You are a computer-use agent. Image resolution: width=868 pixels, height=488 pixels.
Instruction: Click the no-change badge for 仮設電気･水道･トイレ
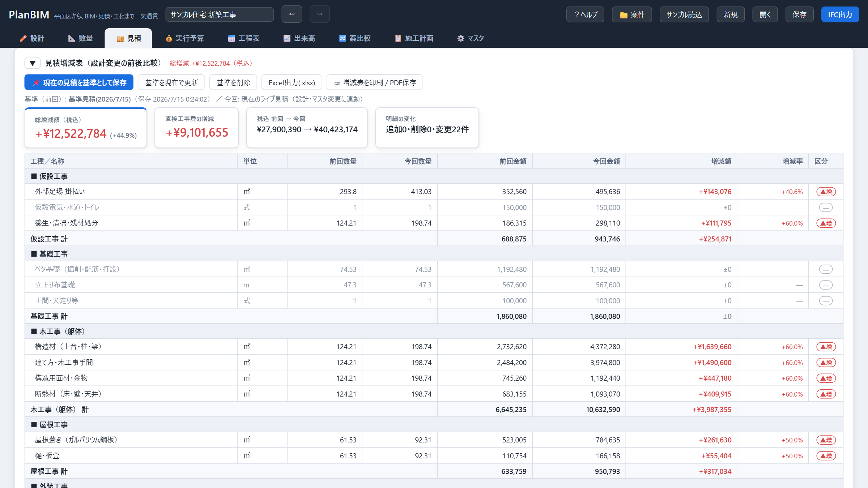tap(826, 207)
